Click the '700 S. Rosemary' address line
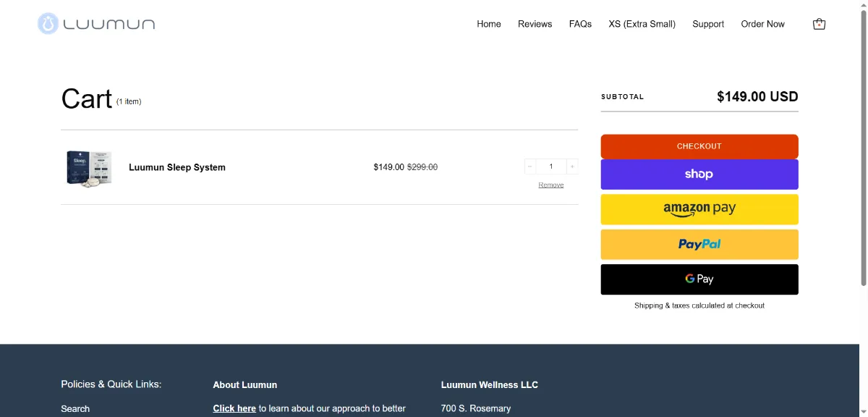The width and height of the screenshot is (868, 417). pos(476,408)
